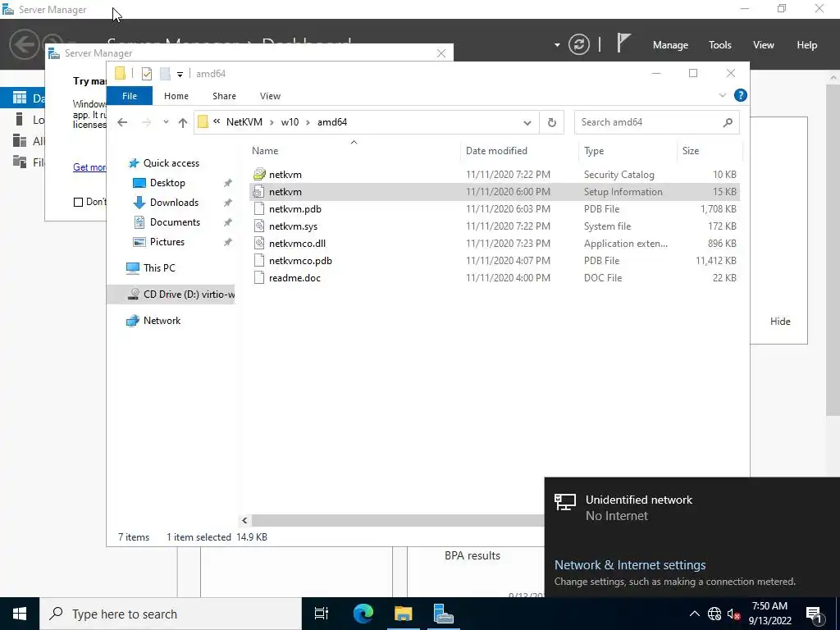The height and width of the screenshot is (630, 840).
Task: Sort files by Name column
Action: (265, 151)
